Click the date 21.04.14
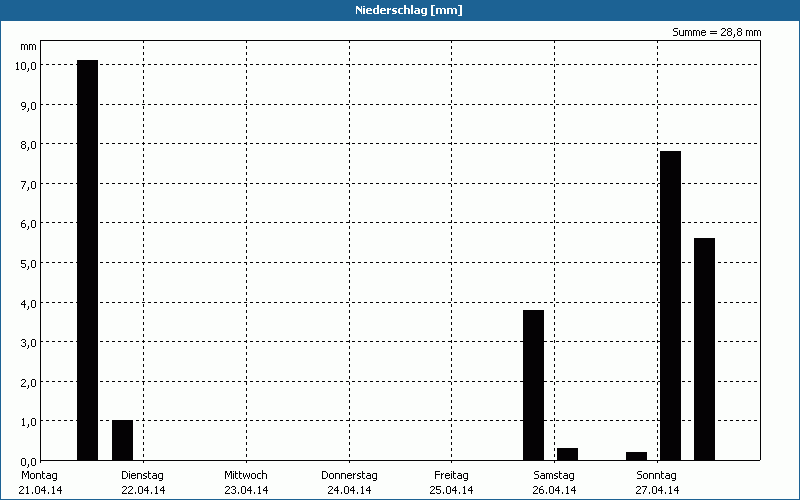This screenshot has height=500, width=800. coord(40,490)
